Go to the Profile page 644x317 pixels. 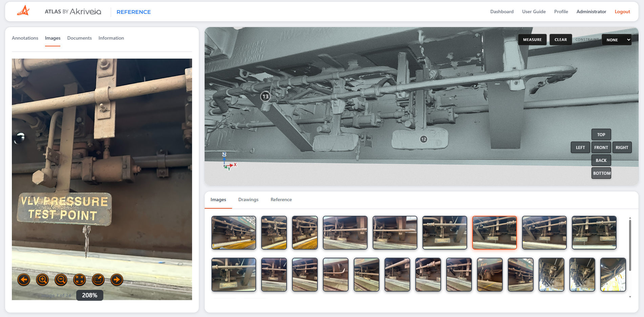(x=561, y=12)
